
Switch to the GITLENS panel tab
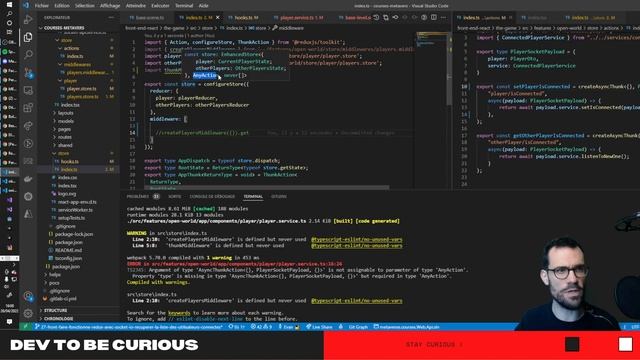pos(279,197)
